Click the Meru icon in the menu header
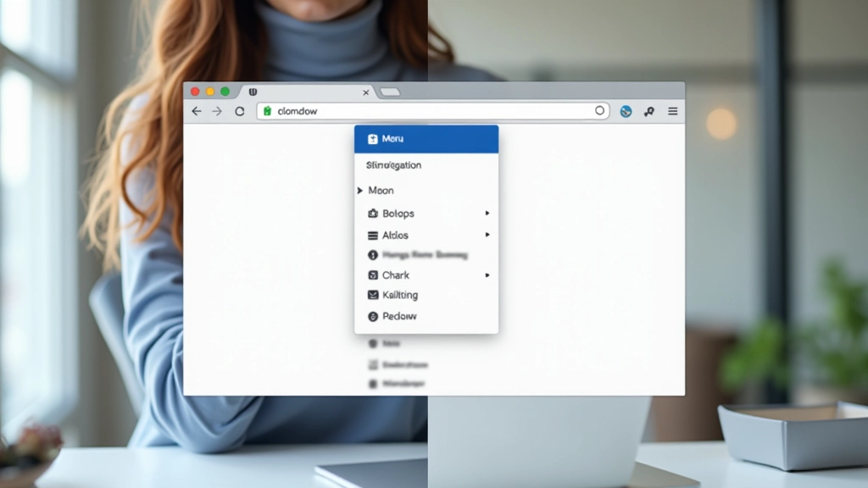Image resolution: width=868 pixels, height=488 pixels. 374,138
